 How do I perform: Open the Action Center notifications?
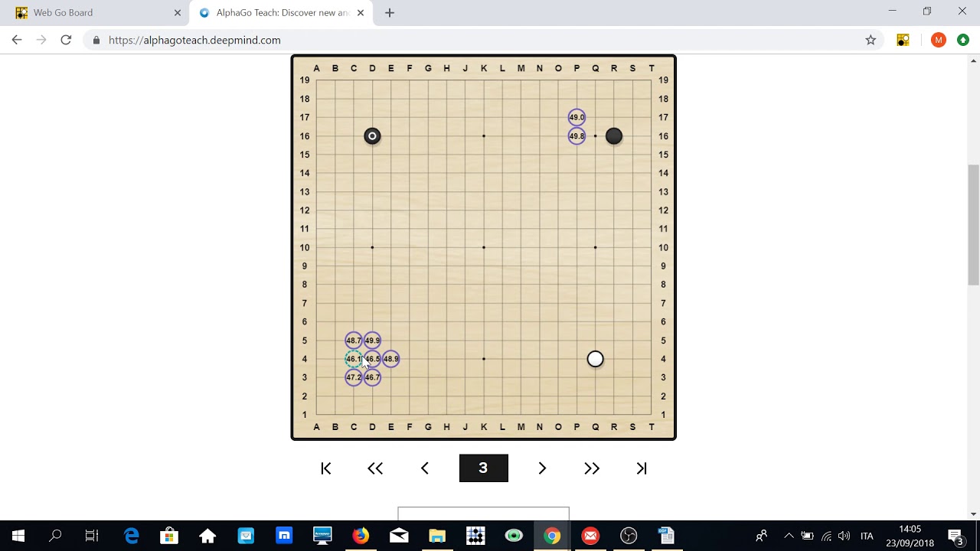pos(956,536)
